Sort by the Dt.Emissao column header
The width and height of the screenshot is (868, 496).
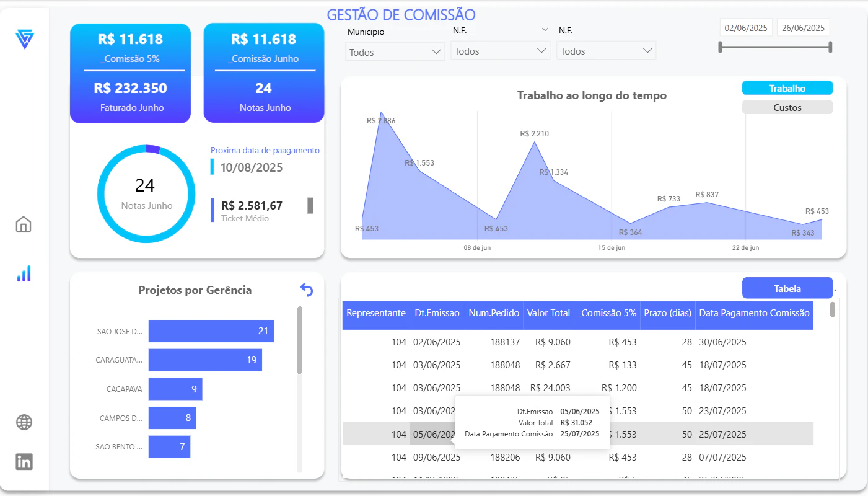437,313
